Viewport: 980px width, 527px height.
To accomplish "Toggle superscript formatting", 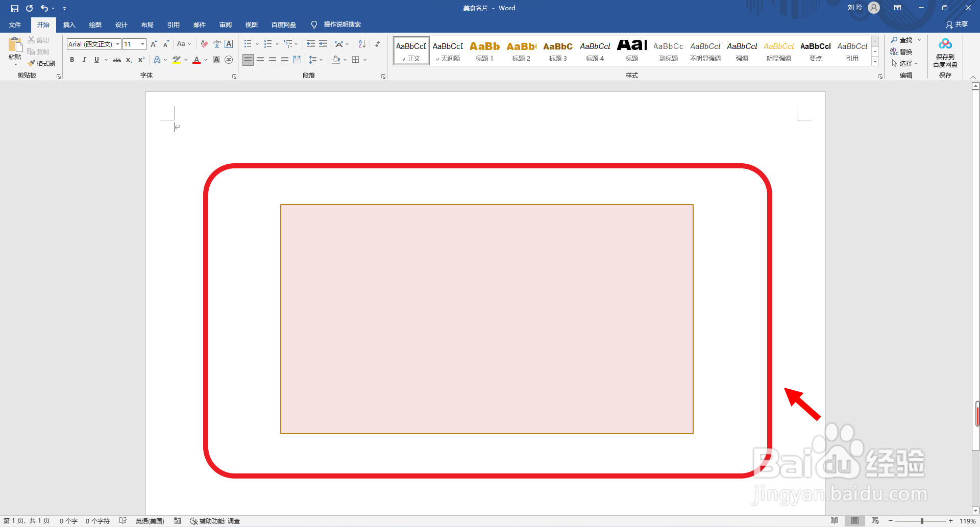I will click(141, 60).
